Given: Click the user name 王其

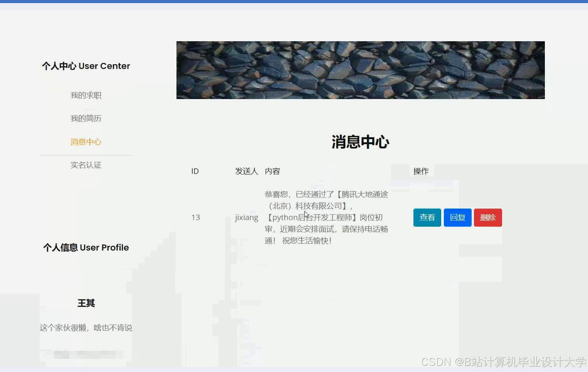Looking at the screenshot, I should coord(86,303).
